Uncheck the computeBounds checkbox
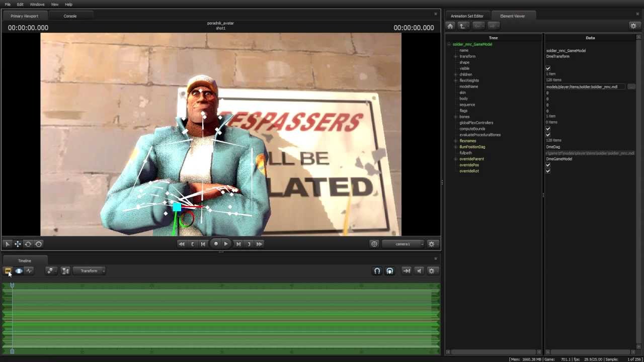The image size is (644, 362). coord(548,129)
